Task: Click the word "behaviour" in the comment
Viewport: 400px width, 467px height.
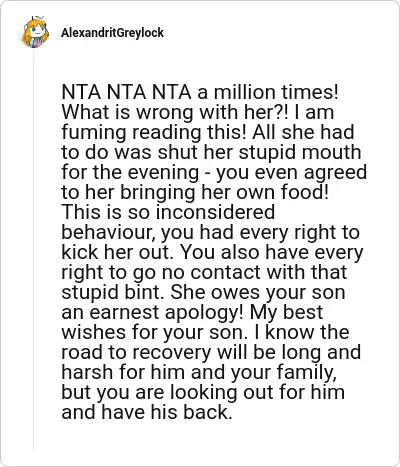Action: click(x=108, y=232)
